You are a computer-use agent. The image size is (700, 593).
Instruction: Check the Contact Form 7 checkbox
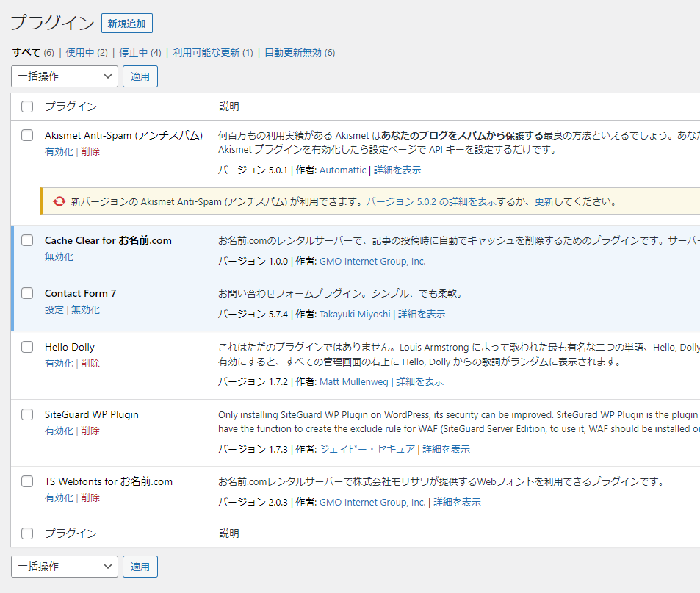(27, 293)
